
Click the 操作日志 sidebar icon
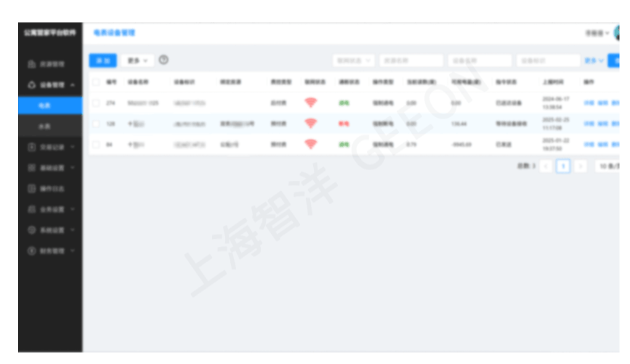[31, 188]
